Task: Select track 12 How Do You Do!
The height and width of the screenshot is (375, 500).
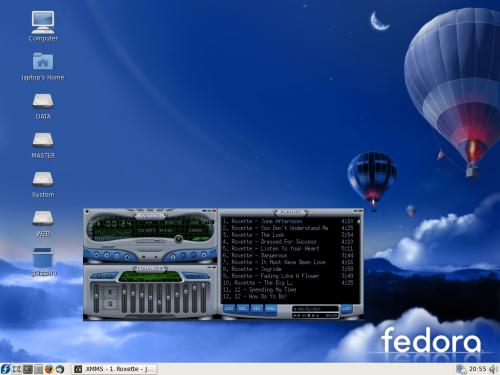Action: tap(288, 296)
